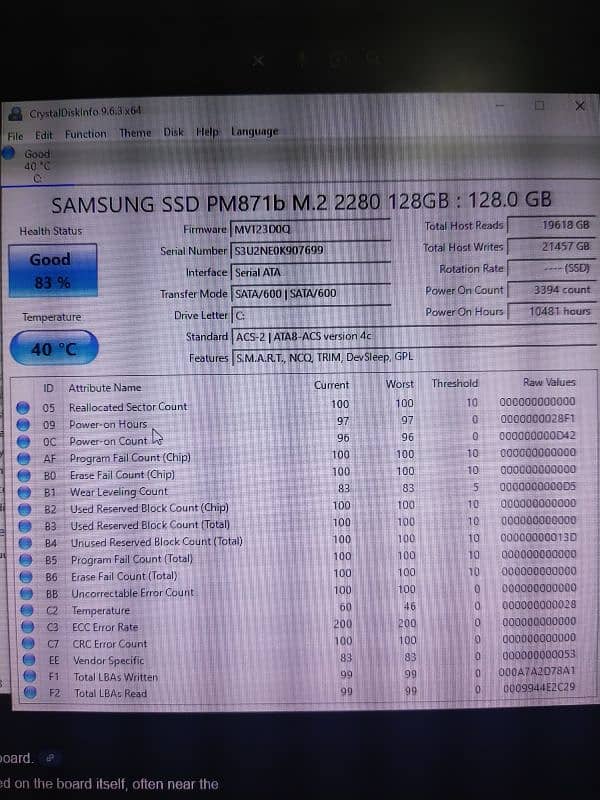Open the Help menu
This screenshot has height=800, width=600.
(x=207, y=132)
